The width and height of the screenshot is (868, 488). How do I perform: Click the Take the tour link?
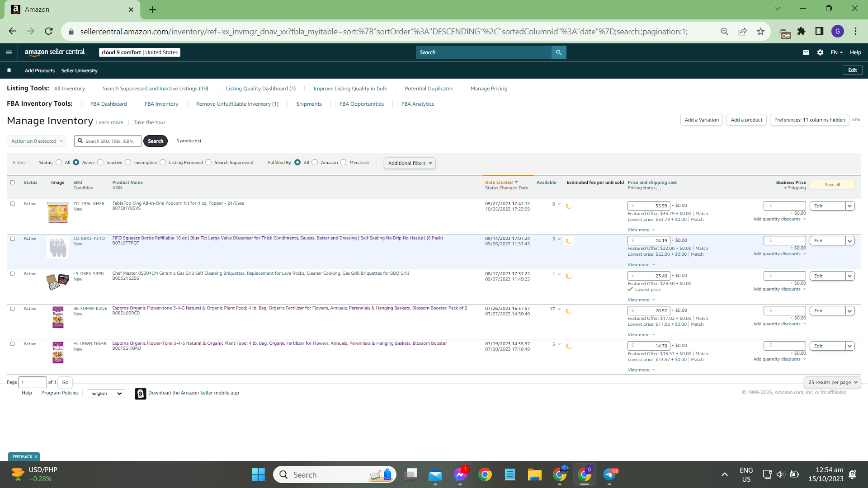tap(149, 122)
